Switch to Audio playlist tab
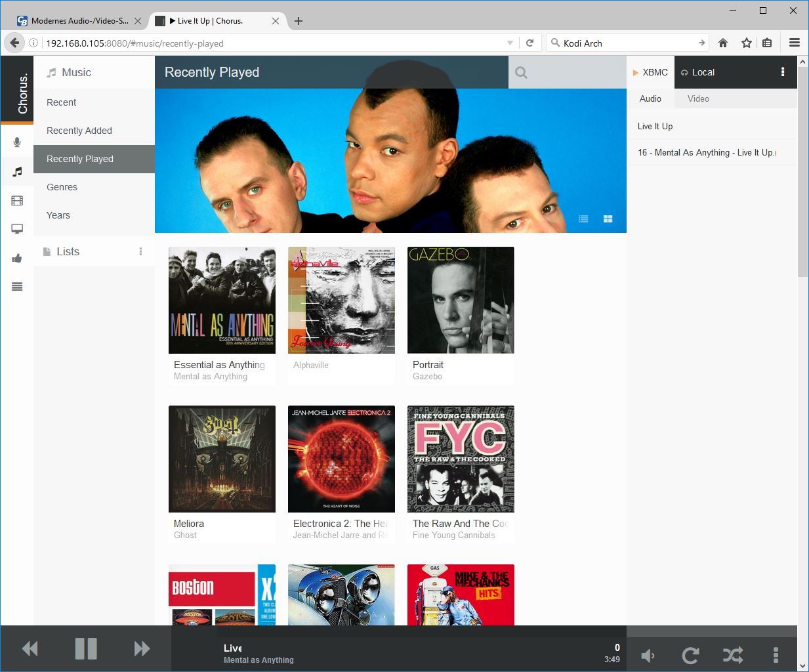 [x=650, y=98]
